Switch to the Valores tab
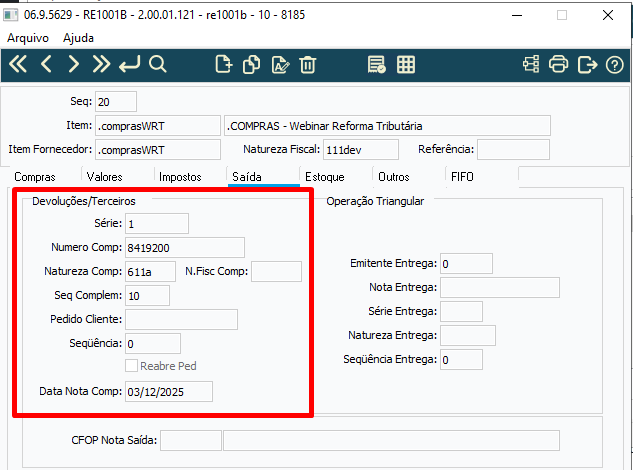The height and width of the screenshot is (470, 633). pyautogui.click(x=105, y=177)
